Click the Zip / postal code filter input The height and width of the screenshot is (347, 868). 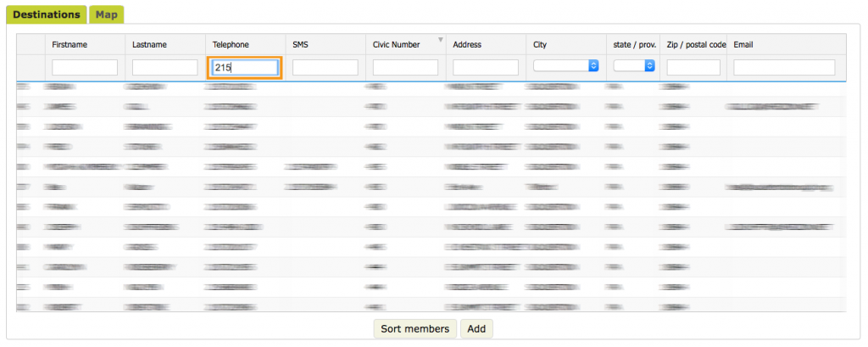coord(693,68)
